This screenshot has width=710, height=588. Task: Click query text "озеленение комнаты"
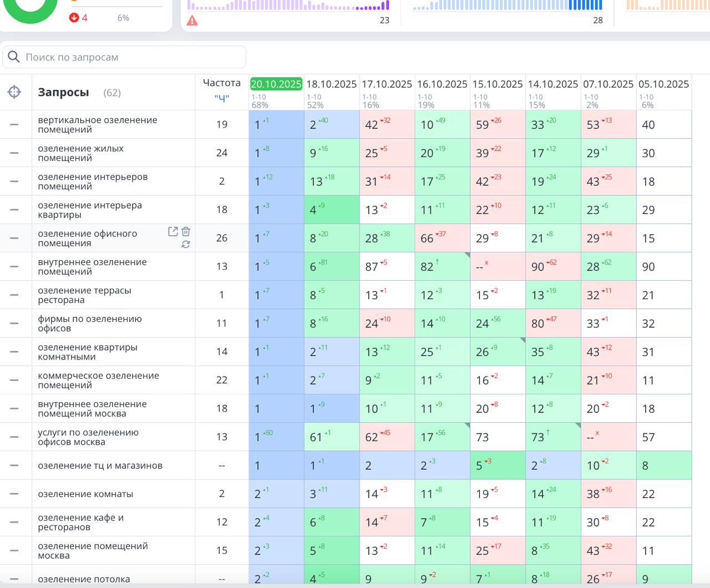coord(85,494)
